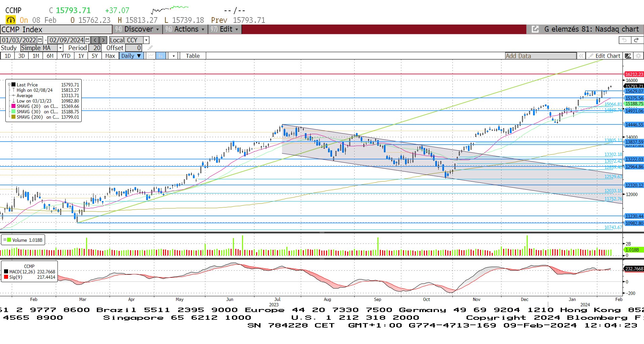Click the 12320.12 price level label

pyautogui.click(x=634, y=185)
